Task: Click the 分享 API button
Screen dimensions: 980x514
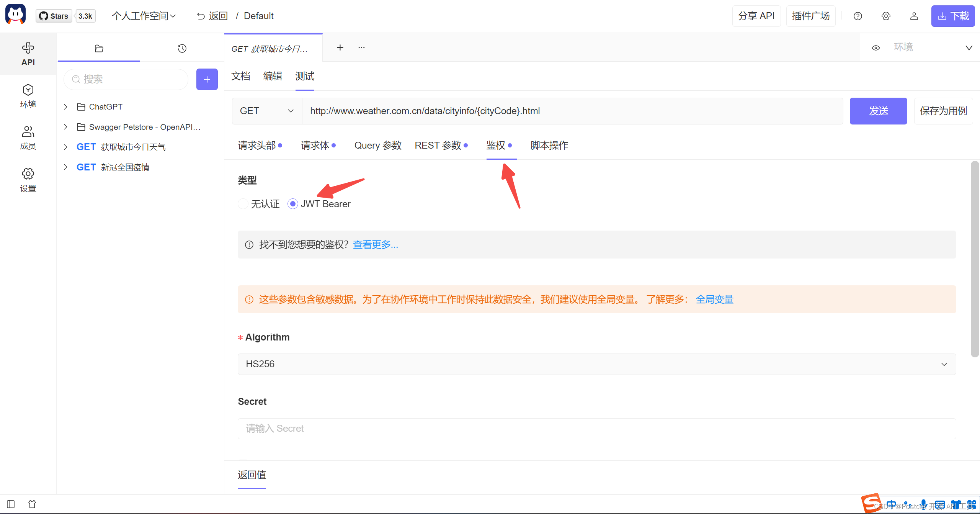Action: point(756,16)
